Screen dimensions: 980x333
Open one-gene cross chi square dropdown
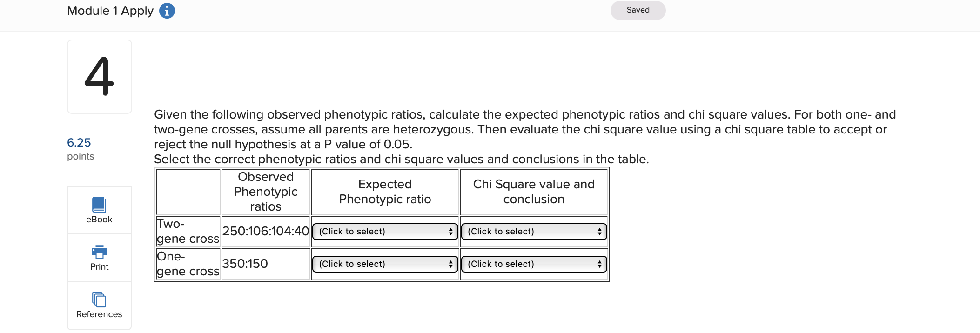pyautogui.click(x=534, y=264)
